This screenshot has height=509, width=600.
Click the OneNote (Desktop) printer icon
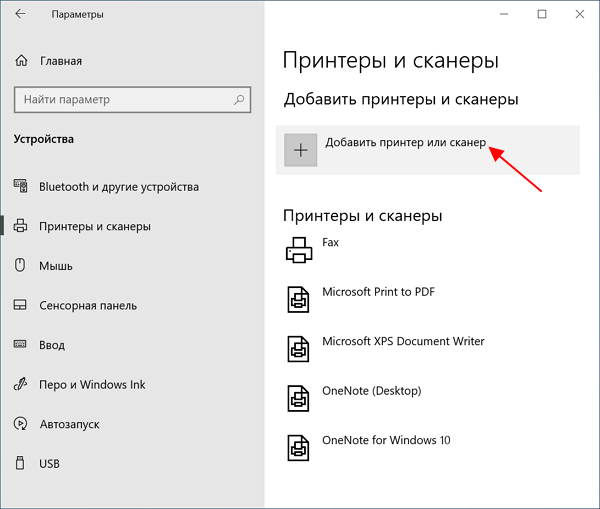tap(298, 398)
